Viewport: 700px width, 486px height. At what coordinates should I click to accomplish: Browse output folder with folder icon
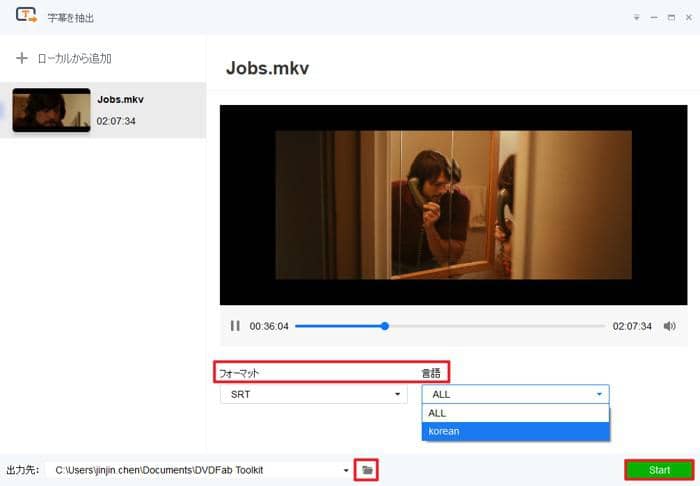367,470
